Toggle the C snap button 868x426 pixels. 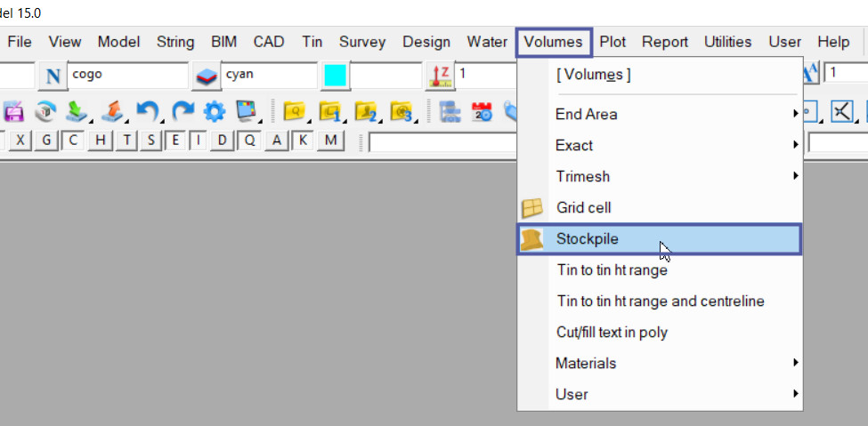pyautogui.click(x=72, y=141)
